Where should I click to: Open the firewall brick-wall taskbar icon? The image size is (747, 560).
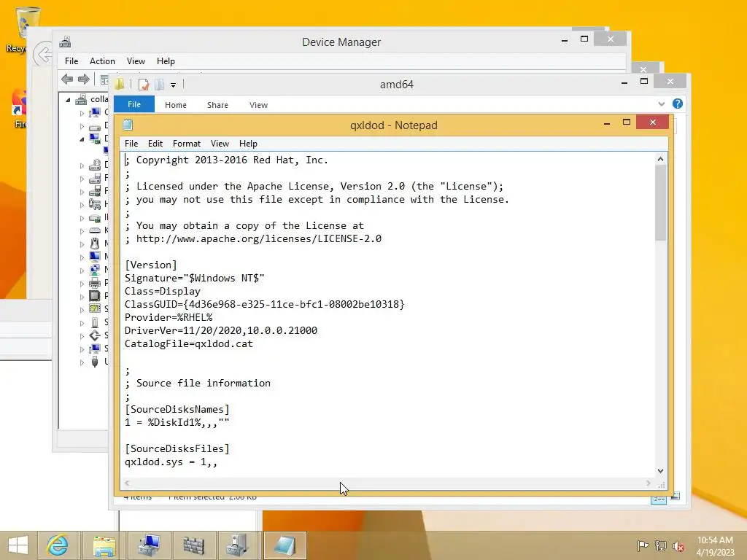pos(194,545)
